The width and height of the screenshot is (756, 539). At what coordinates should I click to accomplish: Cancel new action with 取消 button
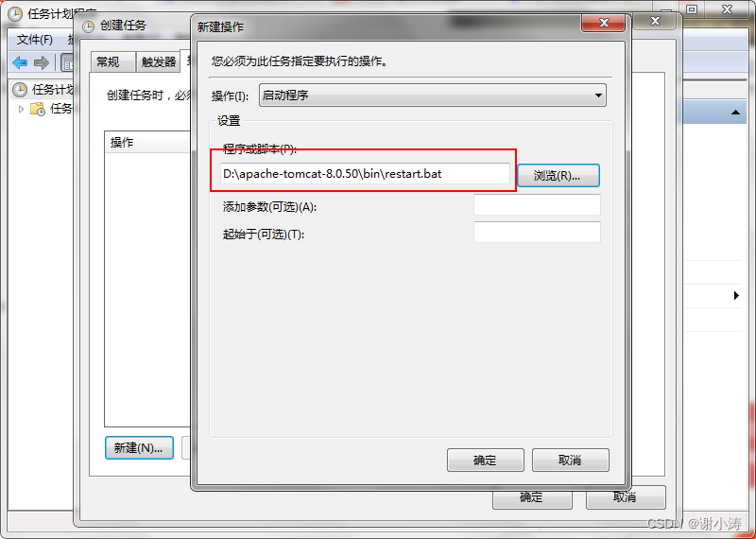click(x=571, y=461)
